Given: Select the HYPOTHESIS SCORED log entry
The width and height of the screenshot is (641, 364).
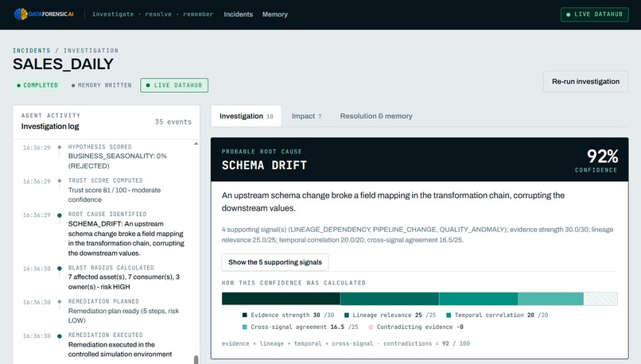Looking at the screenshot, I should [x=104, y=157].
